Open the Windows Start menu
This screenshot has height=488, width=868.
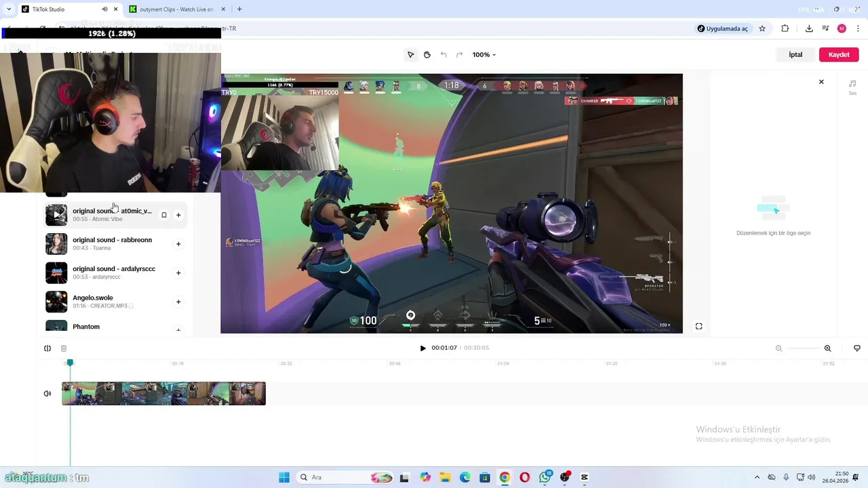coord(284,477)
